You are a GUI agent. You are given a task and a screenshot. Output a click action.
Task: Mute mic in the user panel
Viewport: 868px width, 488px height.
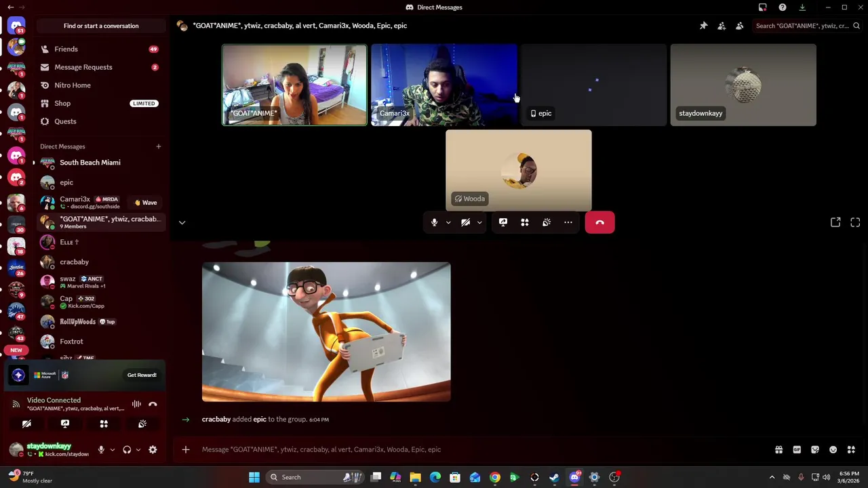101,449
